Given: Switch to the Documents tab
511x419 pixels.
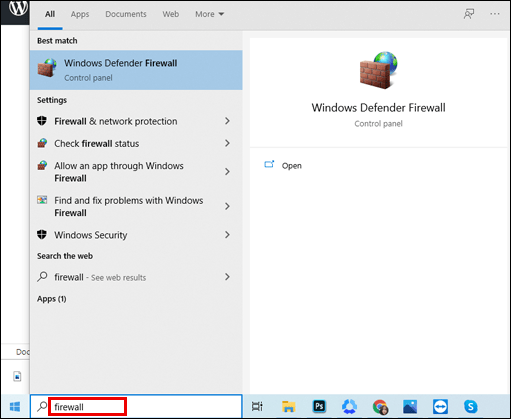Looking at the screenshot, I should pyautogui.click(x=126, y=14).
